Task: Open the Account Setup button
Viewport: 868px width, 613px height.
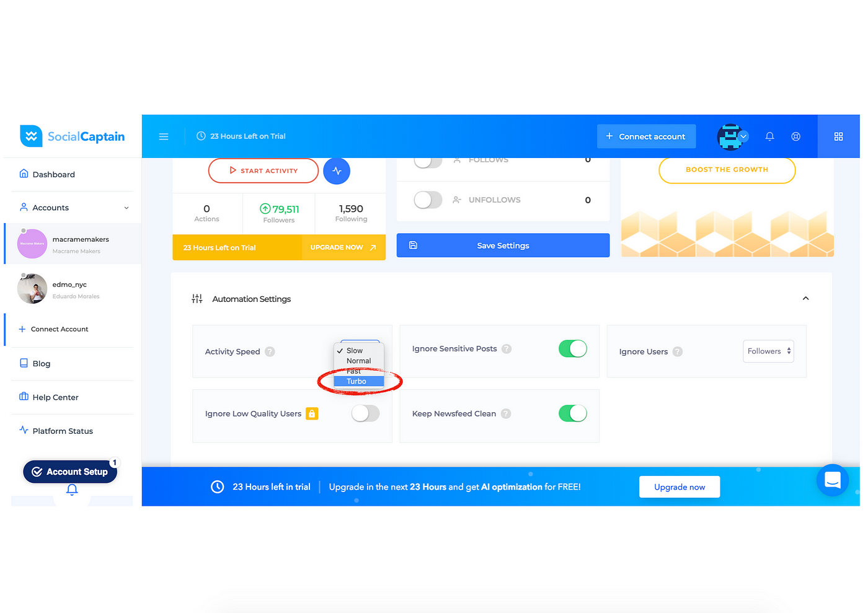Action: [x=70, y=472]
